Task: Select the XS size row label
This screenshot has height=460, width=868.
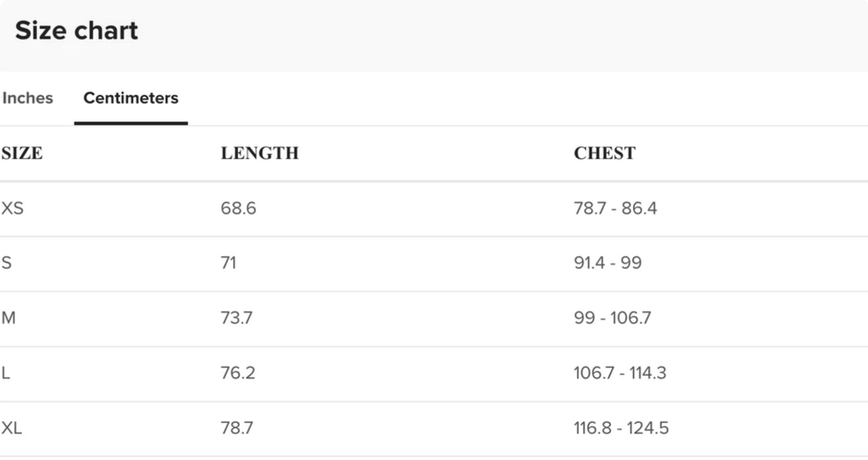Action: point(12,208)
